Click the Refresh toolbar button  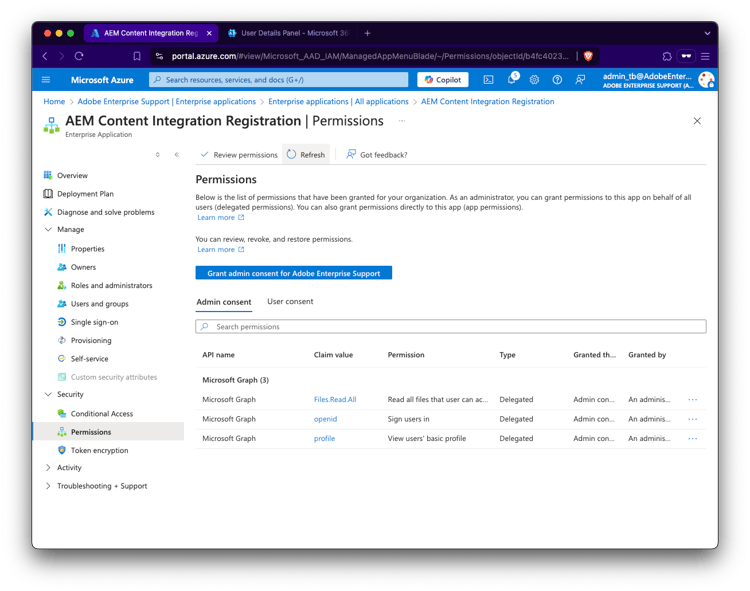(306, 155)
